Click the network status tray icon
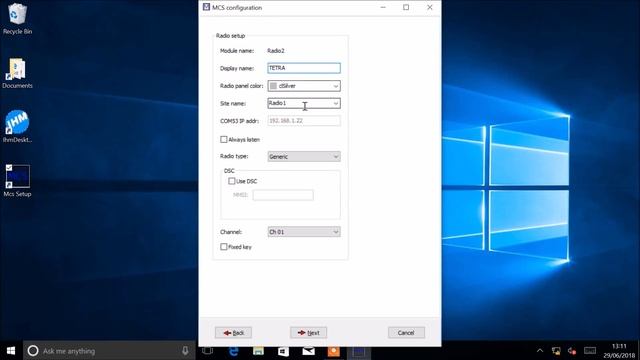This screenshot has height=360, width=640. [x=556, y=351]
